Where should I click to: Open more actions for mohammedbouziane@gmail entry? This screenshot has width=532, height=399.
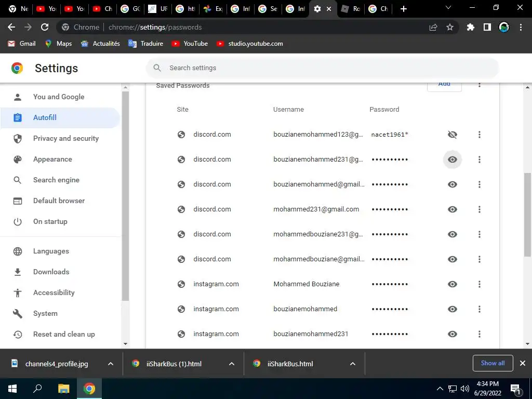tap(480, 259)
